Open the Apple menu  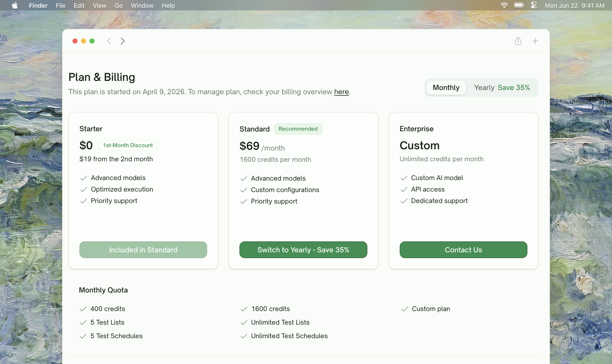tap(15, 5)
